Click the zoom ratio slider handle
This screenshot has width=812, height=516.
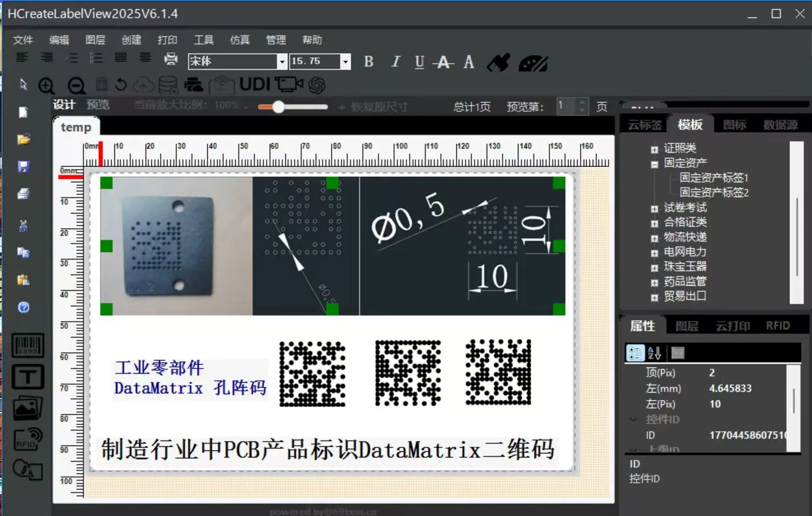tap(279, 107)
